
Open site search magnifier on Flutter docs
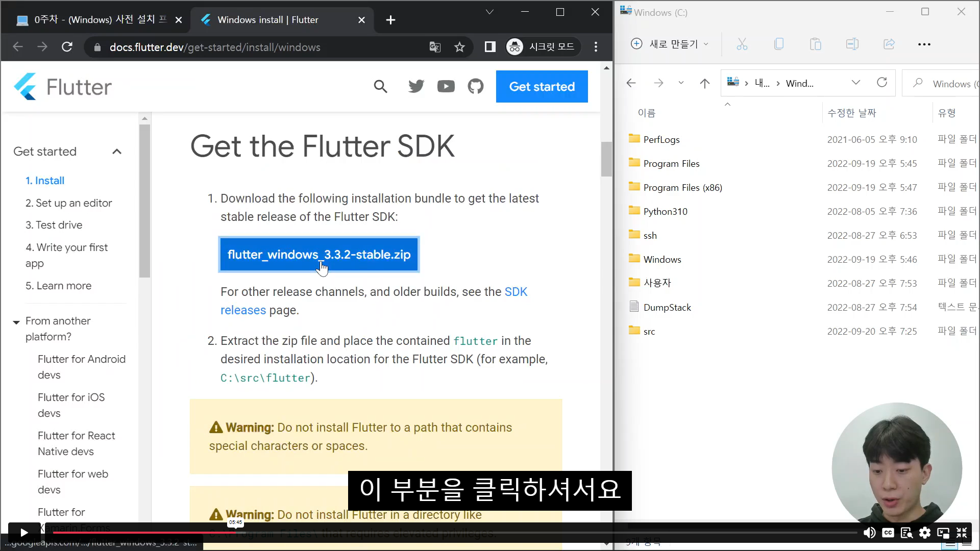click(x=380, y=87)
